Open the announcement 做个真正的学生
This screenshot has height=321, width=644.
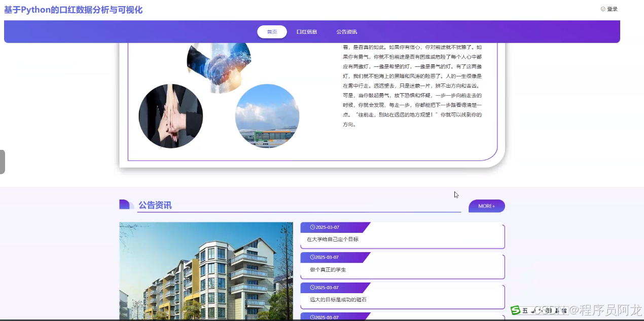[x=328, y=269]
